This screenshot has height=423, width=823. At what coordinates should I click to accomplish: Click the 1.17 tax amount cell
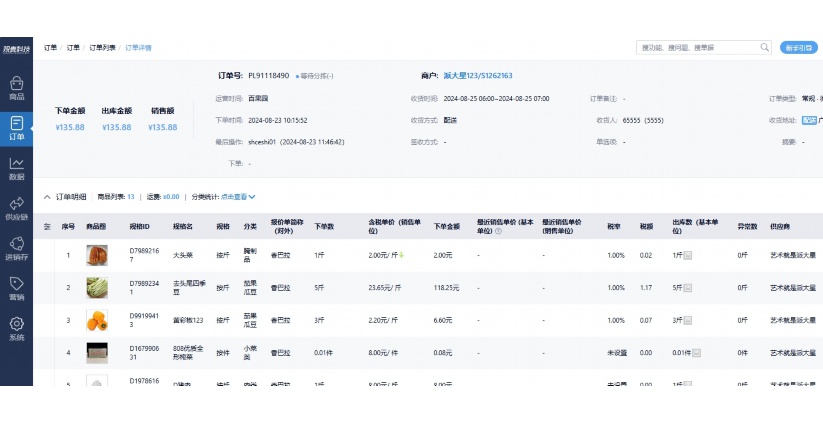(646, 288)
